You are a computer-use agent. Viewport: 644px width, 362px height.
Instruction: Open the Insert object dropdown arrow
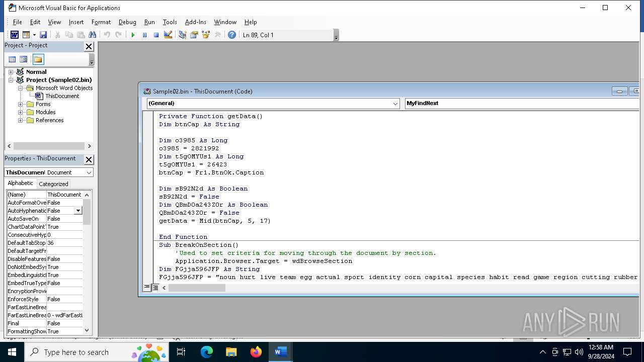[x=34, y=35]
